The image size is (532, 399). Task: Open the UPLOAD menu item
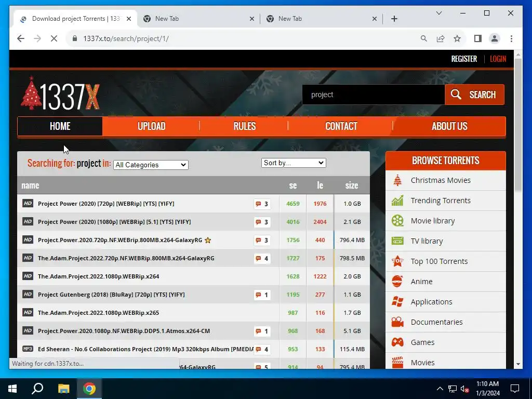pyautogui.click(x=151, y=126)
